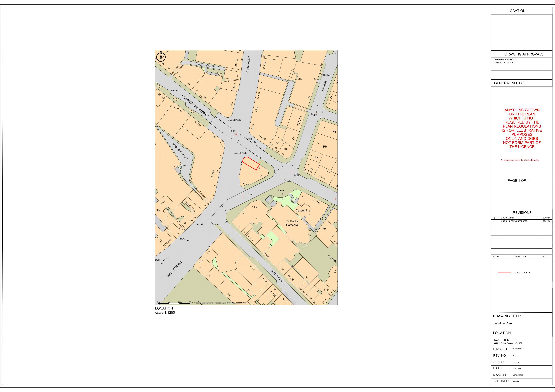
Task: Select 'All dimensions are to be checked on site'
Action: (520, 160)
